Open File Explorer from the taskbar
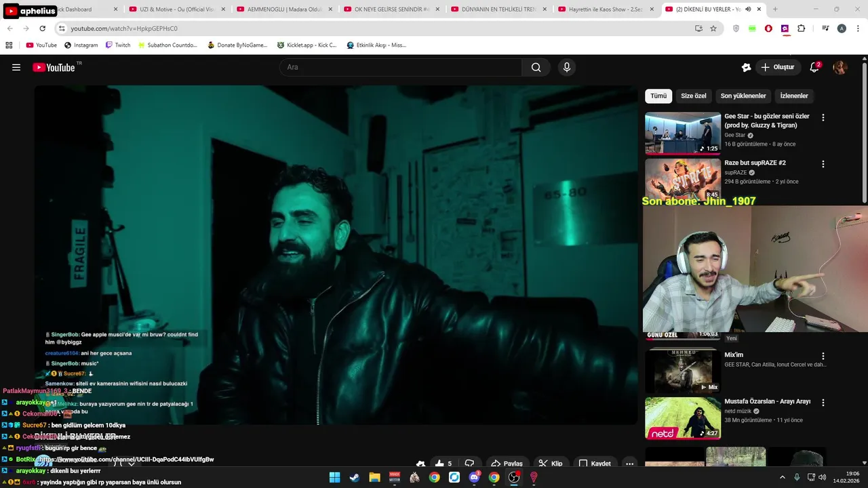Image resolution: width=868 pixels, height=488 pixels. click(374, 477)
